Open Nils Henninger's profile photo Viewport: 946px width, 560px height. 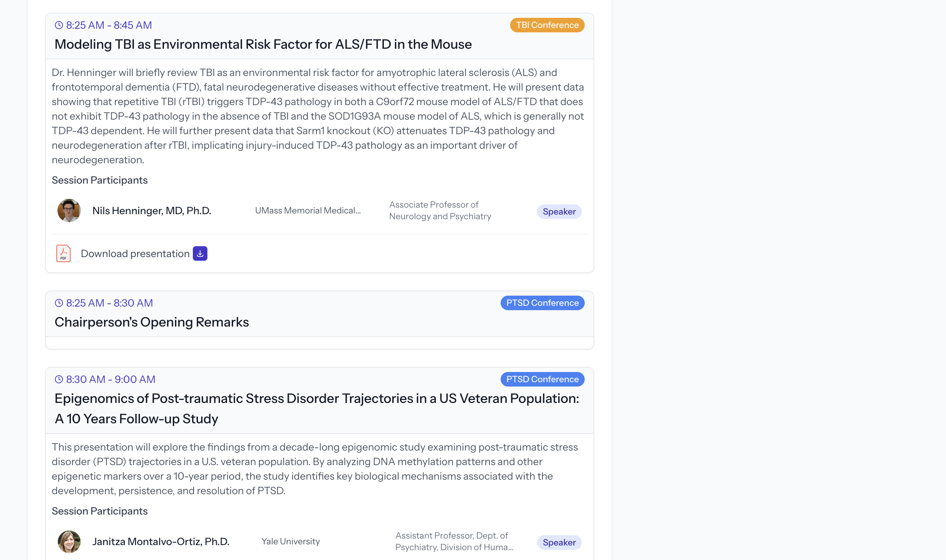pyautogui.click(x=69, y=211)
